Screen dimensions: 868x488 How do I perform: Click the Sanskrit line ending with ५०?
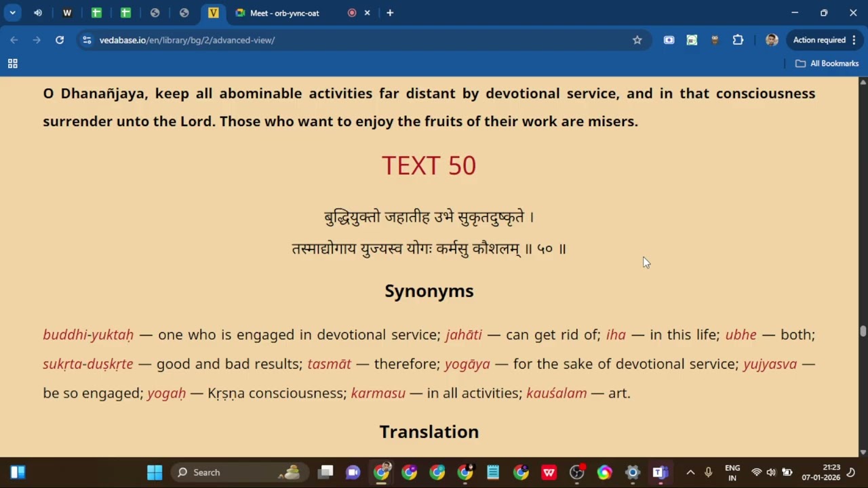coord(429,249)
